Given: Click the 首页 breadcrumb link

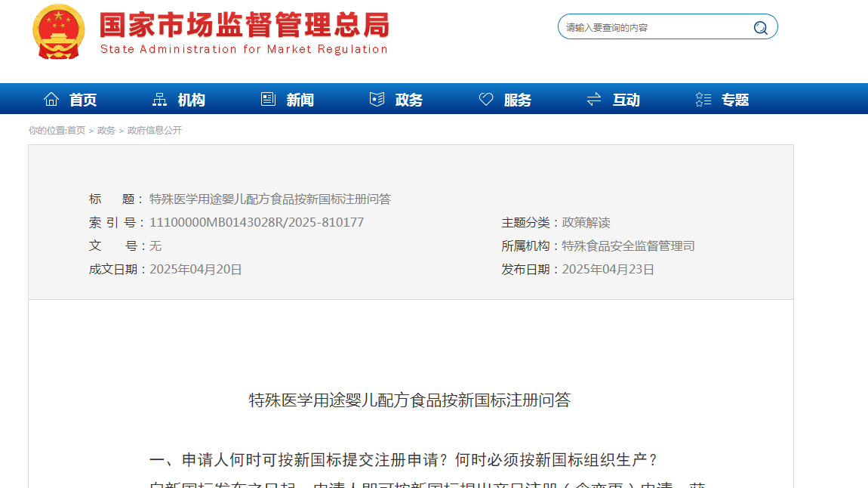Looking at the screenshot, I should pyautogui.click(x=76, y=131).
